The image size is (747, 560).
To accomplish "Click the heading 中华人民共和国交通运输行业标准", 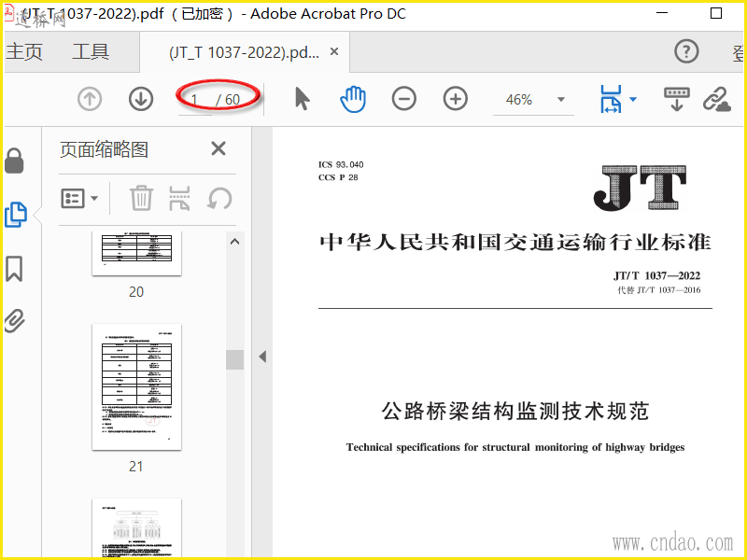I will point(515,242).
